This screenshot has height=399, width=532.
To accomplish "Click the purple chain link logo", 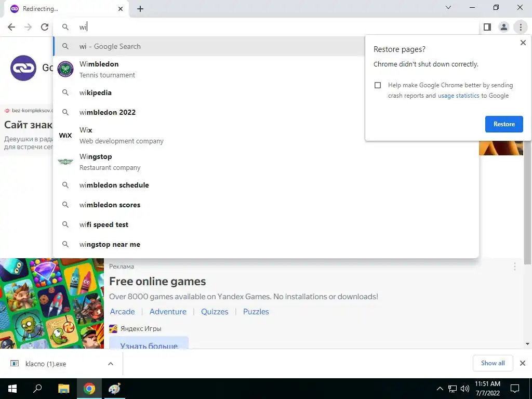I will coord(23,68).
